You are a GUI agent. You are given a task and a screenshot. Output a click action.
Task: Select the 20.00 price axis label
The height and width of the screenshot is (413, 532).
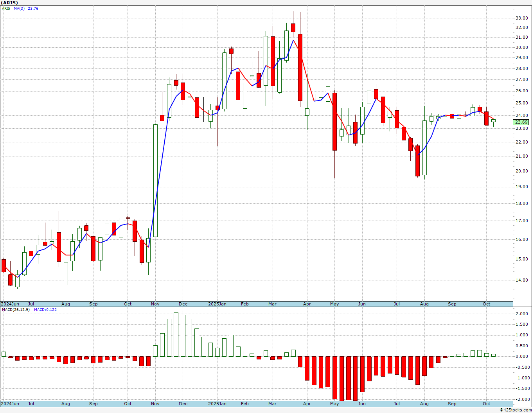click(x=521, y=171)
